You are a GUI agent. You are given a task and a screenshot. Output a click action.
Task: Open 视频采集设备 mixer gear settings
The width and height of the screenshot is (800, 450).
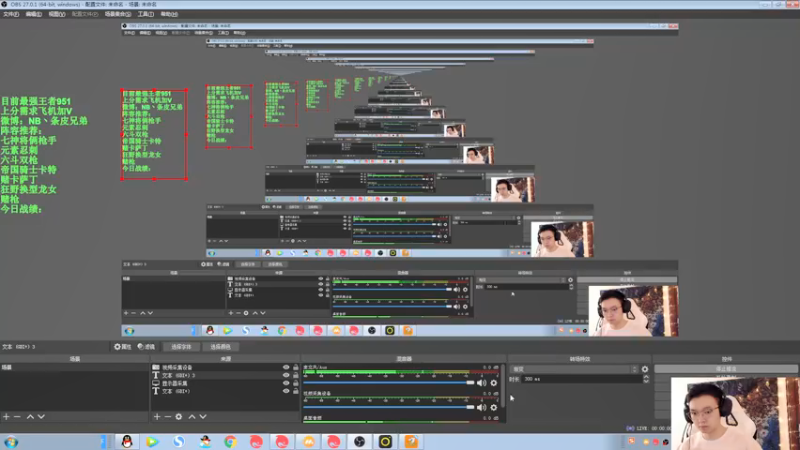click(493, 407)
